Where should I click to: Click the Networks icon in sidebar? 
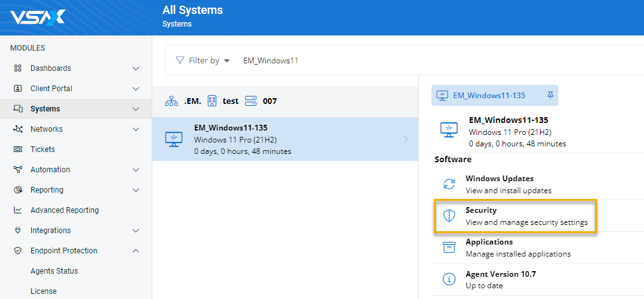tap(18, 129)
